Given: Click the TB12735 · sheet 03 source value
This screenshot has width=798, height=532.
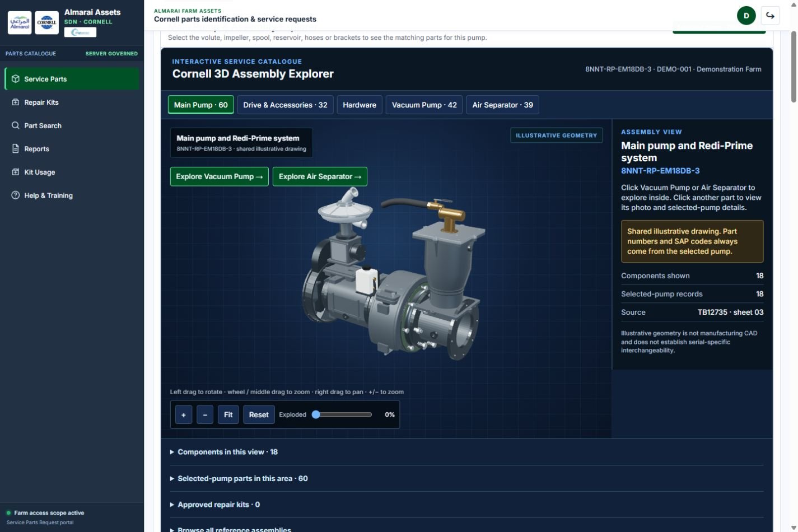Looking at the screenshot, I should [730, 312].
